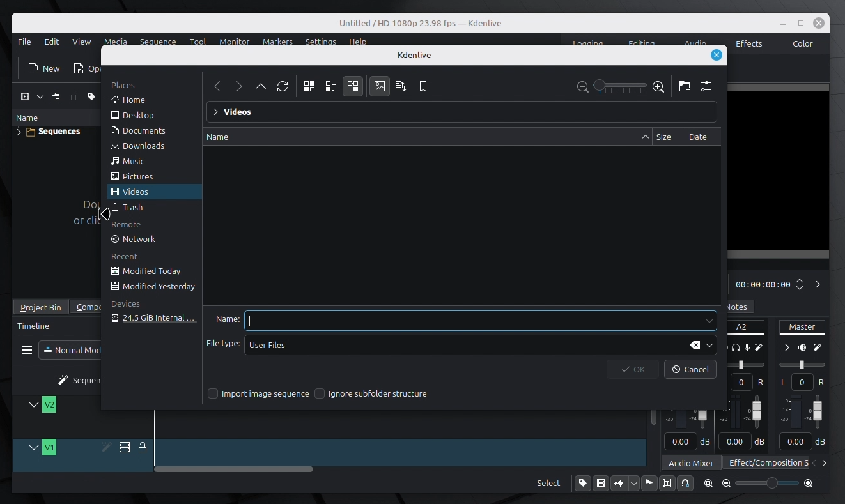Create a new folder via toolbar icon
Viewport: 845px width, 504px height.
click(685, 86)
